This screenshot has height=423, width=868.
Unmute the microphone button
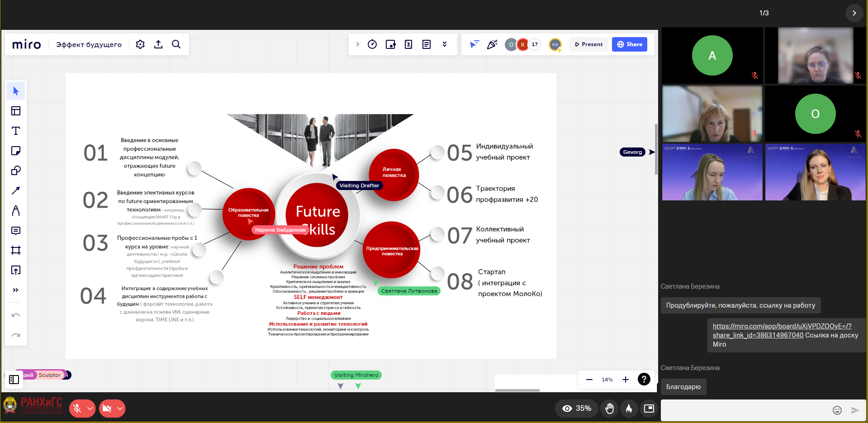(x=77, y=409)
